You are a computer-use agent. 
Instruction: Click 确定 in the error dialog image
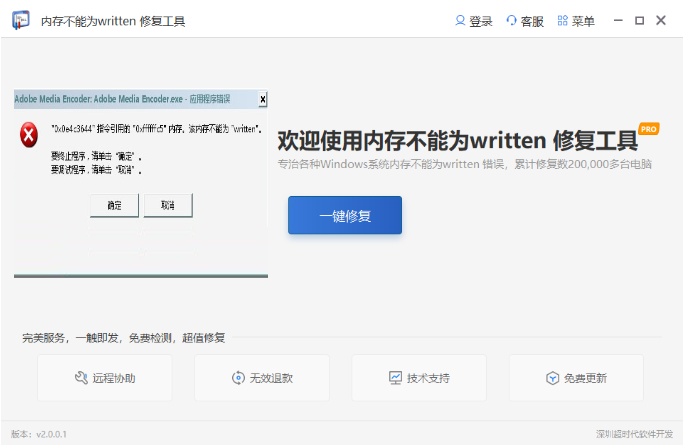pos(114,205)
